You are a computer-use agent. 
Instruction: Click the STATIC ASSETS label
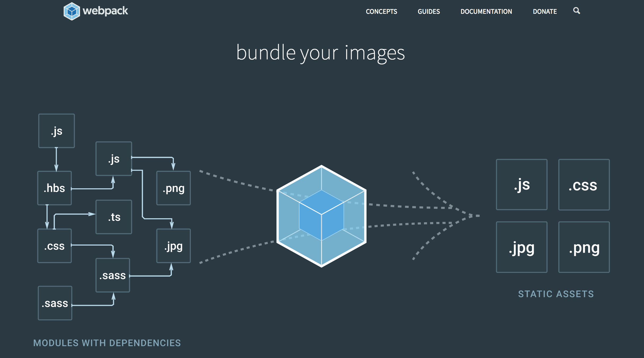[556, 294]
